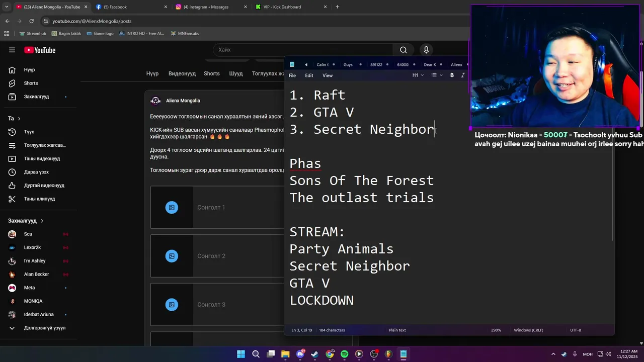Open the Spotify icon on the taskbar
This screenshot has height=362, width=644.
[344, 354]
